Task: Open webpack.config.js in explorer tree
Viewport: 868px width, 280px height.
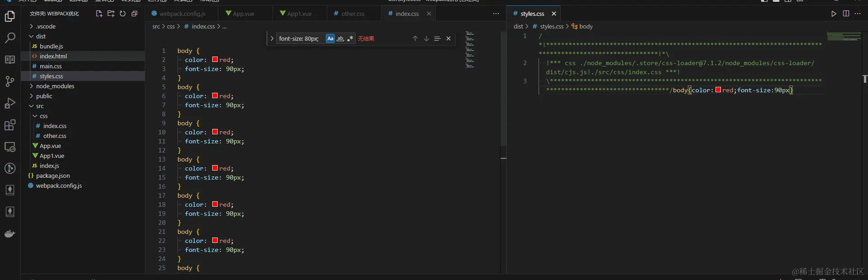Action: 83,185
